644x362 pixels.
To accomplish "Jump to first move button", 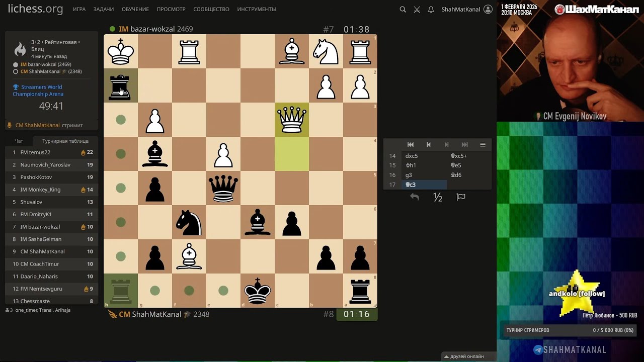I will [411, 145].
